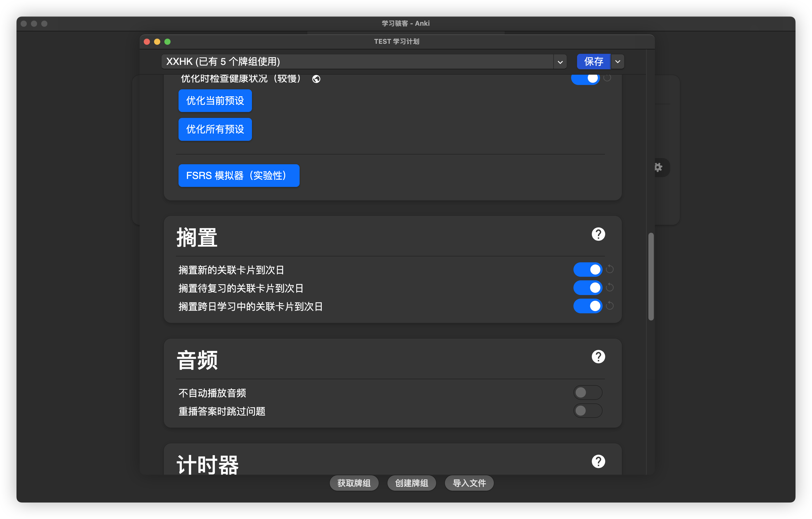
Task: Reset 搁置待复习的关联卡片到次日 to default
Action: point(609,288)
